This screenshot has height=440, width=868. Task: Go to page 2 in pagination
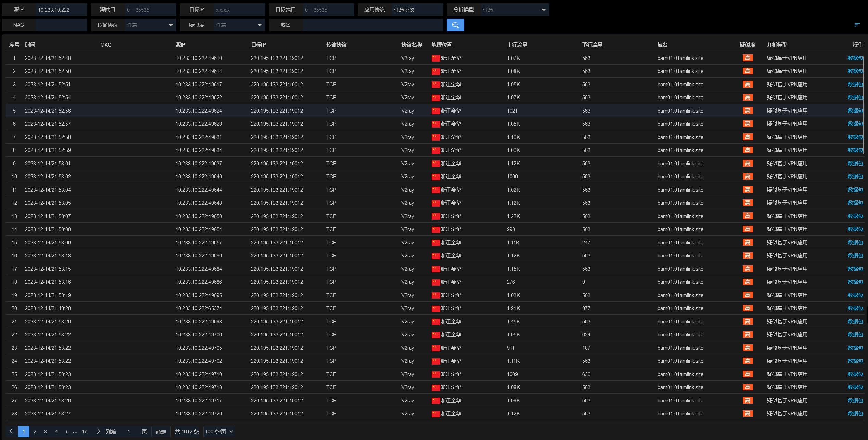point(35,431)
